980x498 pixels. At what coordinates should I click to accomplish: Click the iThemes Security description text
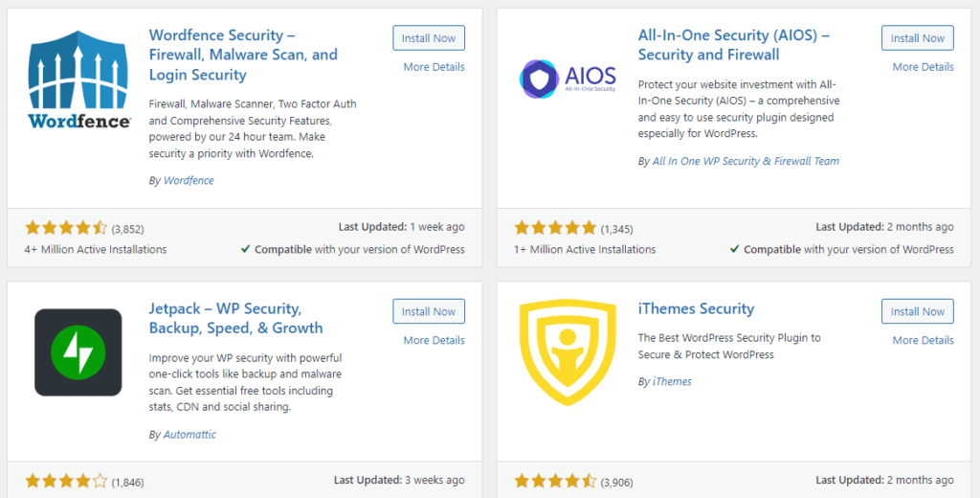729,346
